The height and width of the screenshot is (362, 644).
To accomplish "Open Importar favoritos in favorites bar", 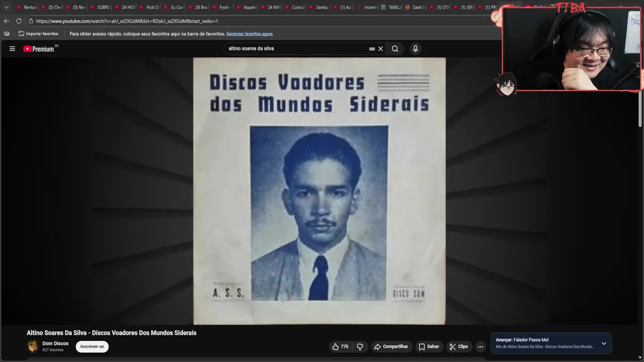I will [38, 34].
